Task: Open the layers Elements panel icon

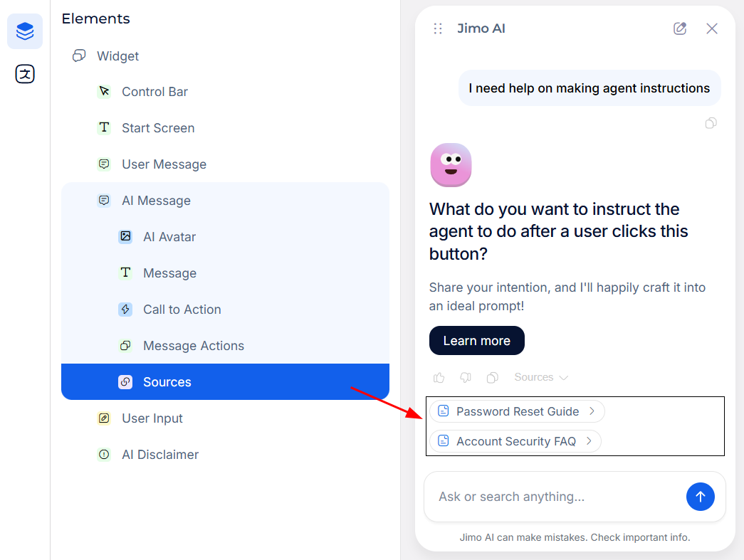Action: (x=25, y=31)
